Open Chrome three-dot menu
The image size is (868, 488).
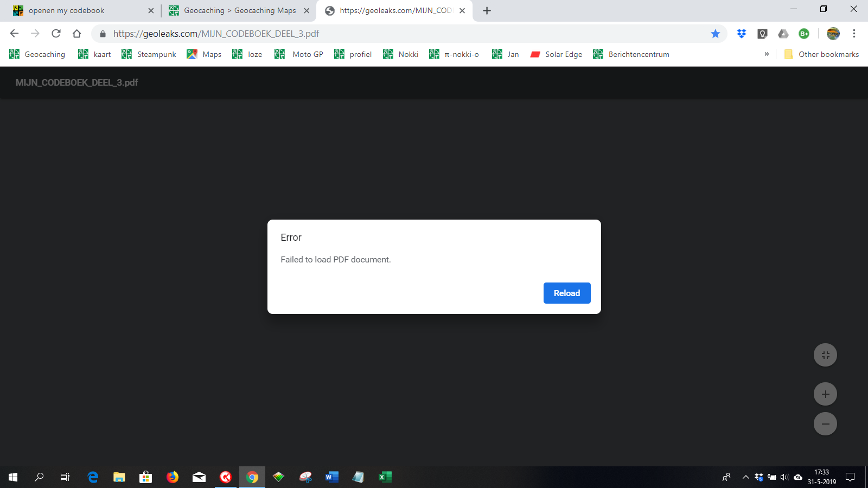point(854,34)
